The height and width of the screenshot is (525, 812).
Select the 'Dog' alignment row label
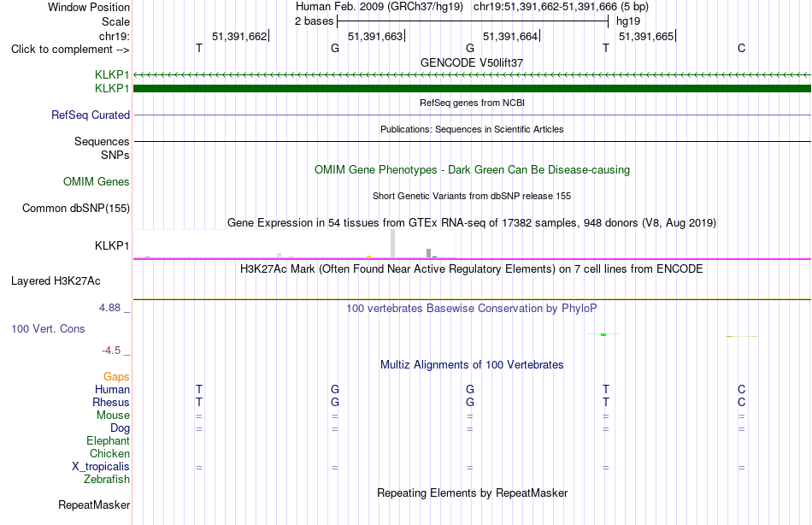[x=120, y=428]
